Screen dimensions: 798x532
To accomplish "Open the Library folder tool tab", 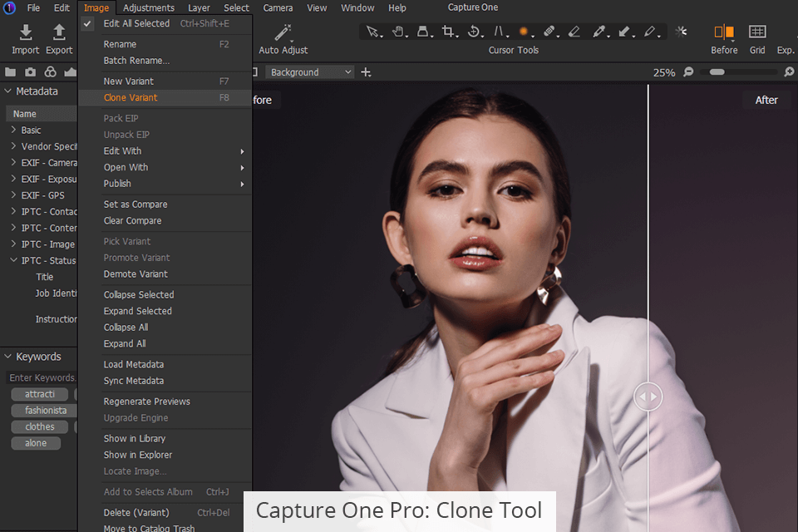I will (10, 72).
